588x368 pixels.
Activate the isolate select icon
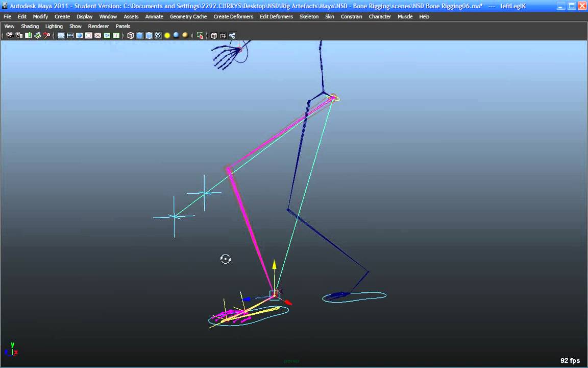click(x=200, y=35)
